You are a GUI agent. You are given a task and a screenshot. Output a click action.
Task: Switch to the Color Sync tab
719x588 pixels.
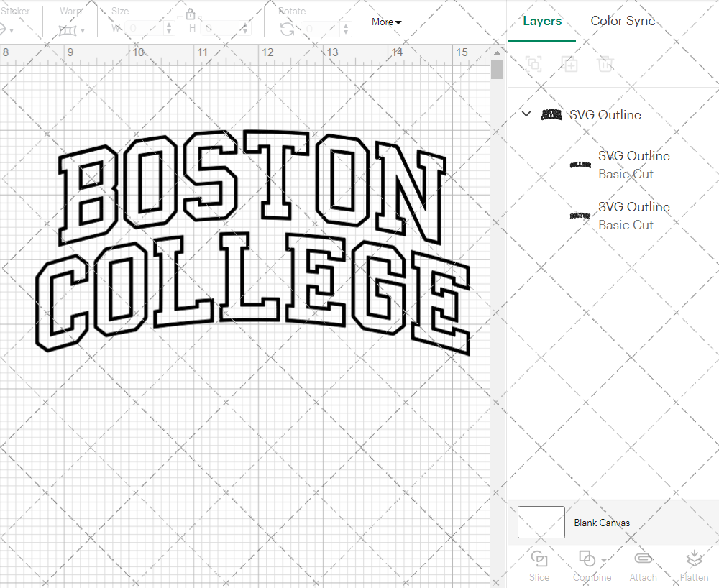pos(623,21)
